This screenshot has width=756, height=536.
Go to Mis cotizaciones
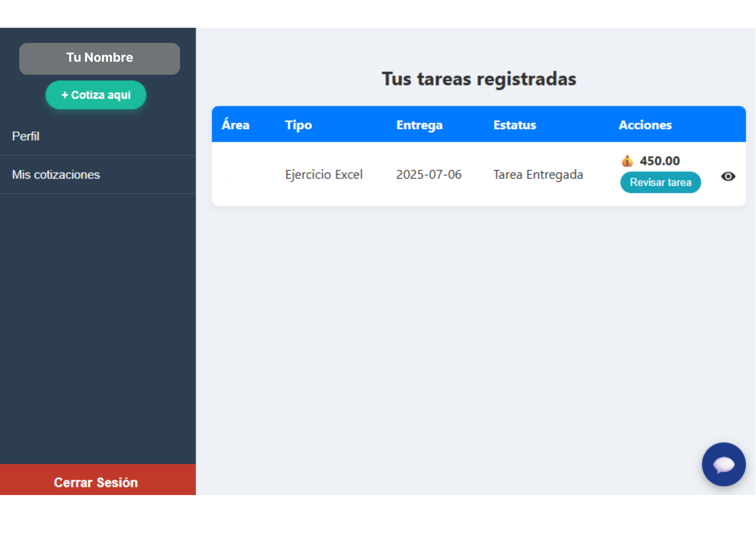tap(56, 175)
